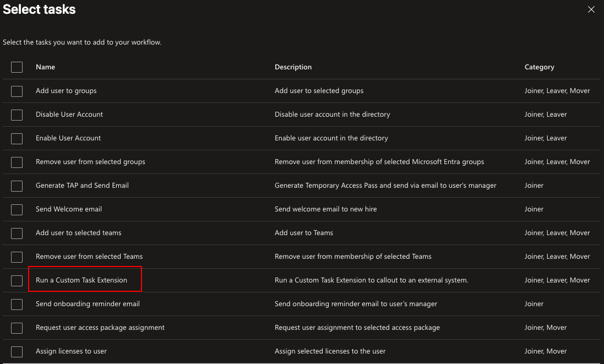
Task: Select 'Generate TAP and Send Email' name
Action: coord(82,185)
